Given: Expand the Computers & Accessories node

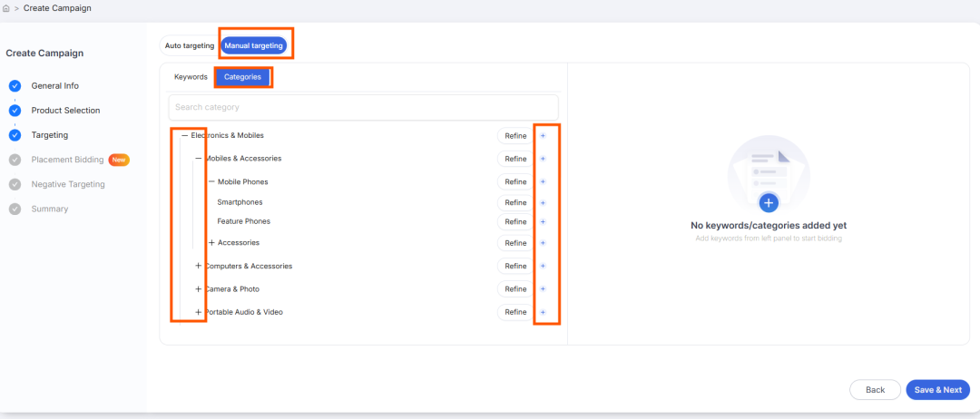Looking at the screenshot, I should 198,266.
